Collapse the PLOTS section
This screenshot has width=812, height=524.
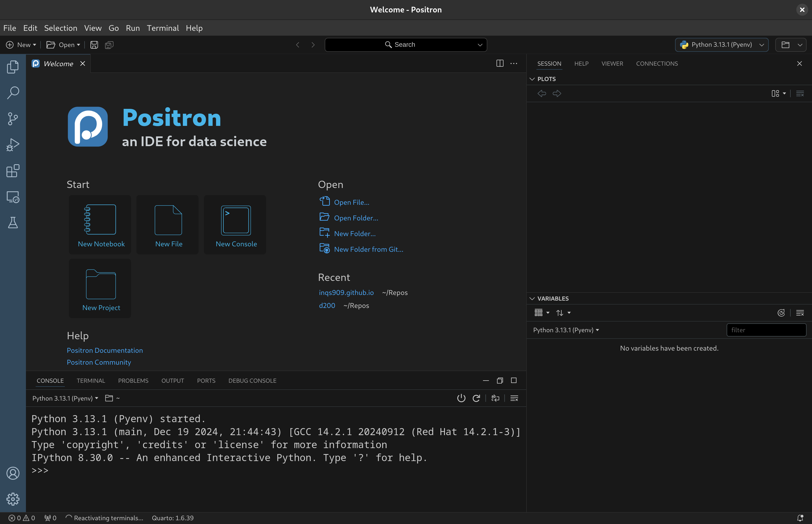coord(532,79)
